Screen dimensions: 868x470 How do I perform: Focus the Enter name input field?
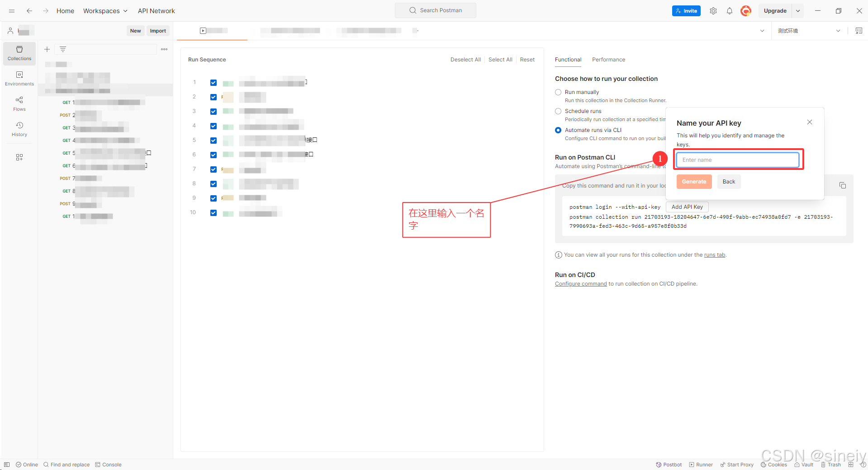[738, 160]
